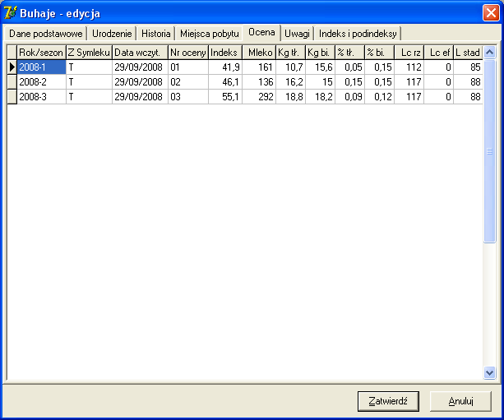504x420 pixels.
Task: Click the current row indicator arrow
Action: (x=12, y=67)
